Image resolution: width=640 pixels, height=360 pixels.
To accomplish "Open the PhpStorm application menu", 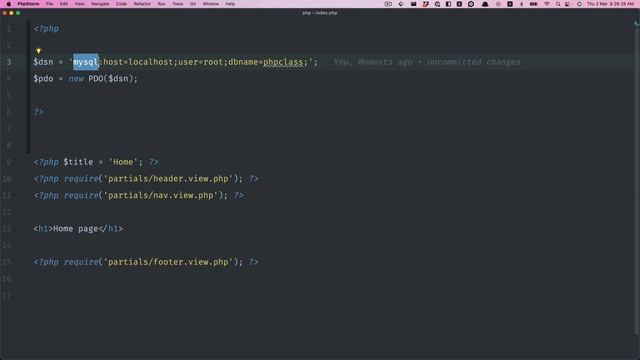I will coord(28,4).
